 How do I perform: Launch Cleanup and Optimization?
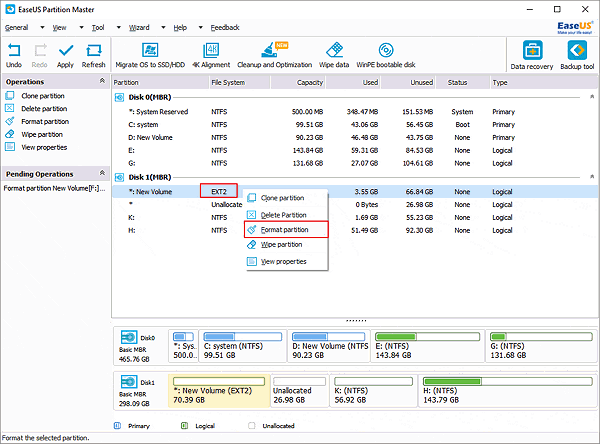click(274, 56)
